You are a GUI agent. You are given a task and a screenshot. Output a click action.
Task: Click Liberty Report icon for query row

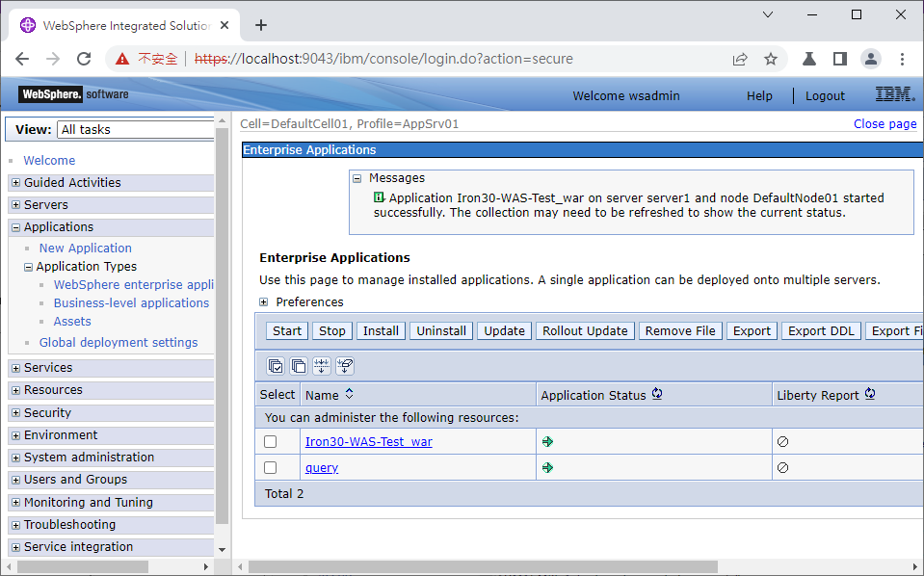click(x=782, y=467)
